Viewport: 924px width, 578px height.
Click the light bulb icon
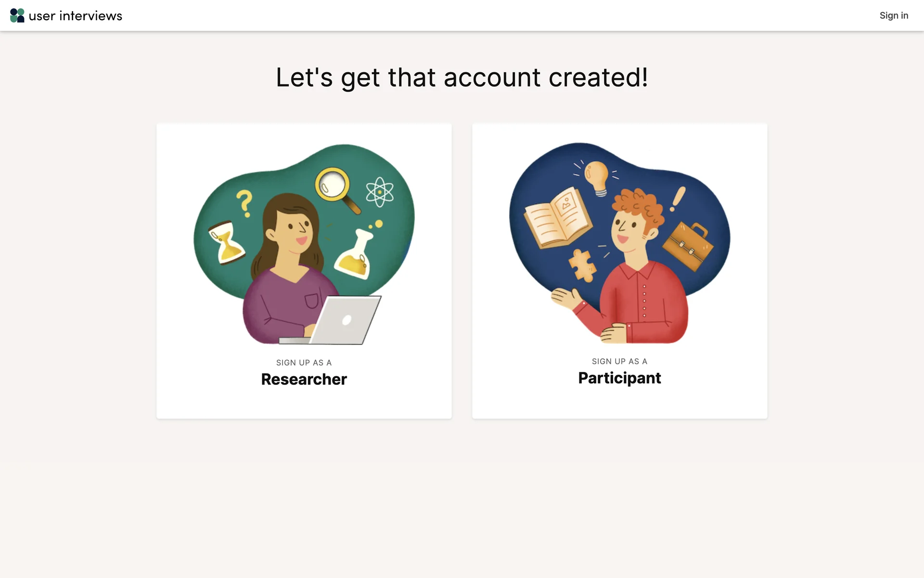tap(596, 178)
